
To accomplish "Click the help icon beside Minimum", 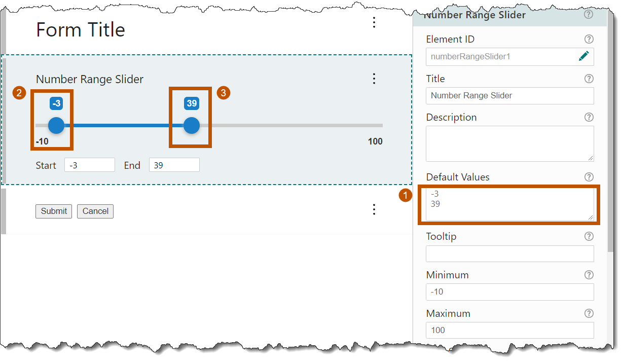I will pos(589,275).
